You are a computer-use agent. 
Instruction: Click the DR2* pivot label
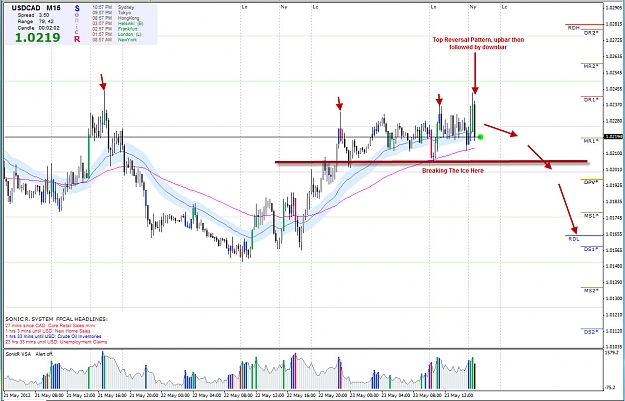pyautogui.click(x=591, y=33)
